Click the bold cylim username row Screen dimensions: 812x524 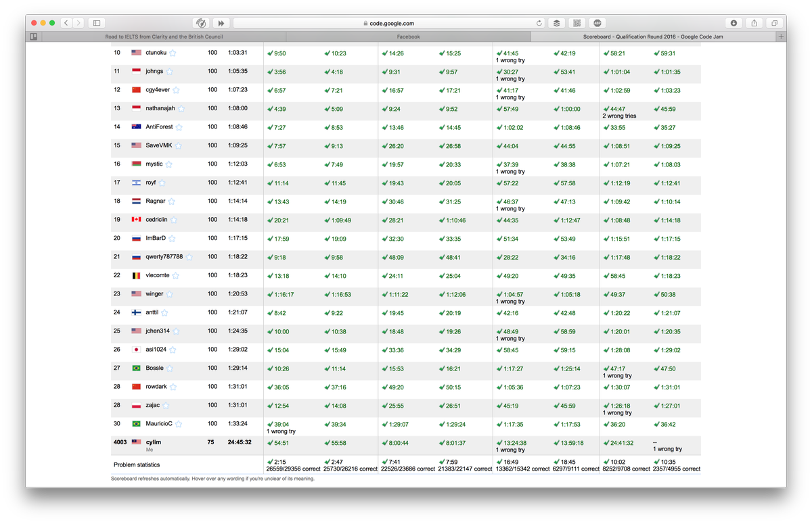pyautogui.click(x=154, y=442)
